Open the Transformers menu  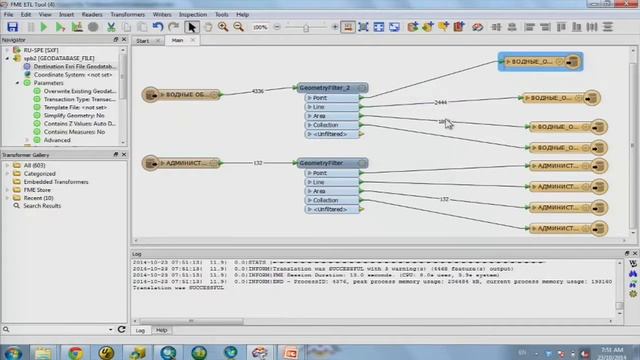[x=127, y=14]
